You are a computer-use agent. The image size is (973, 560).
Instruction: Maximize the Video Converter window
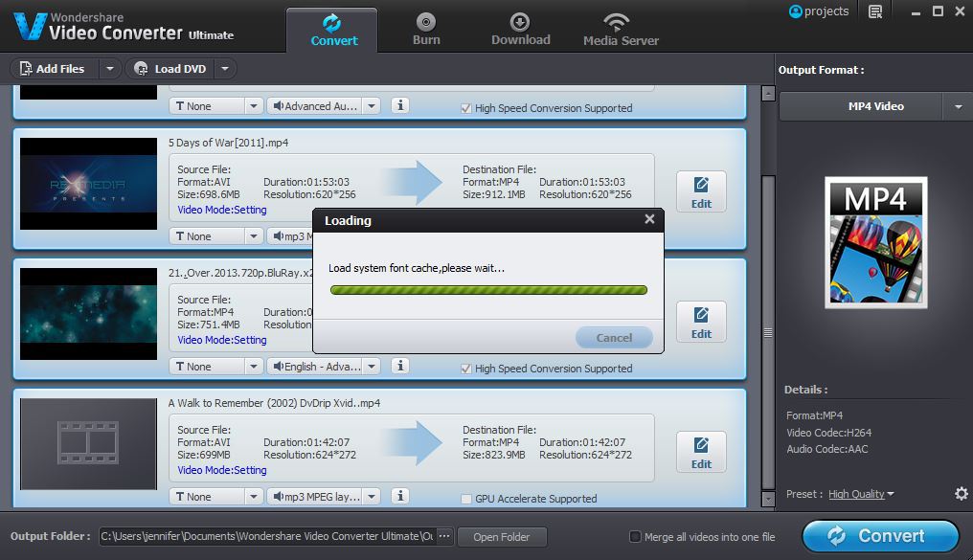(x=938, y=11)
